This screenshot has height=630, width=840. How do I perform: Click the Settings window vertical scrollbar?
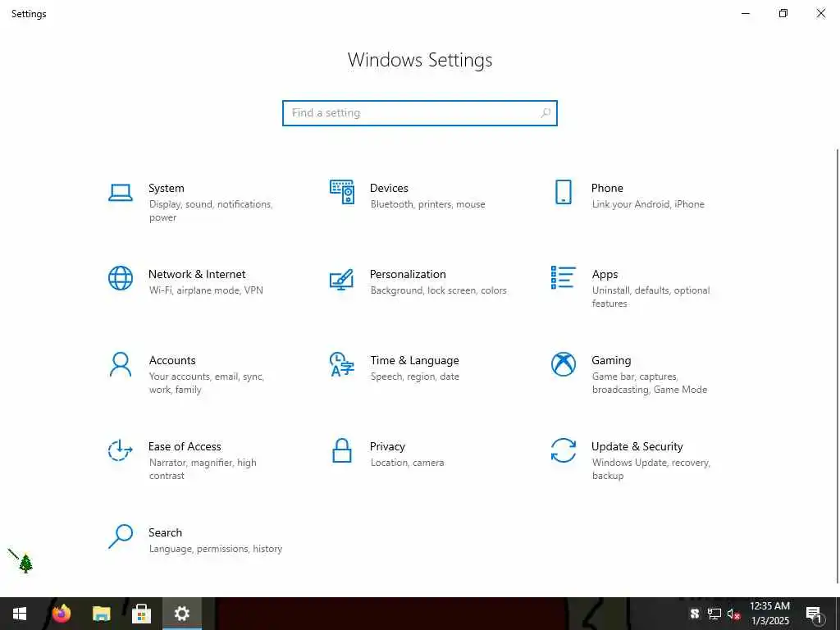[838, 366]
